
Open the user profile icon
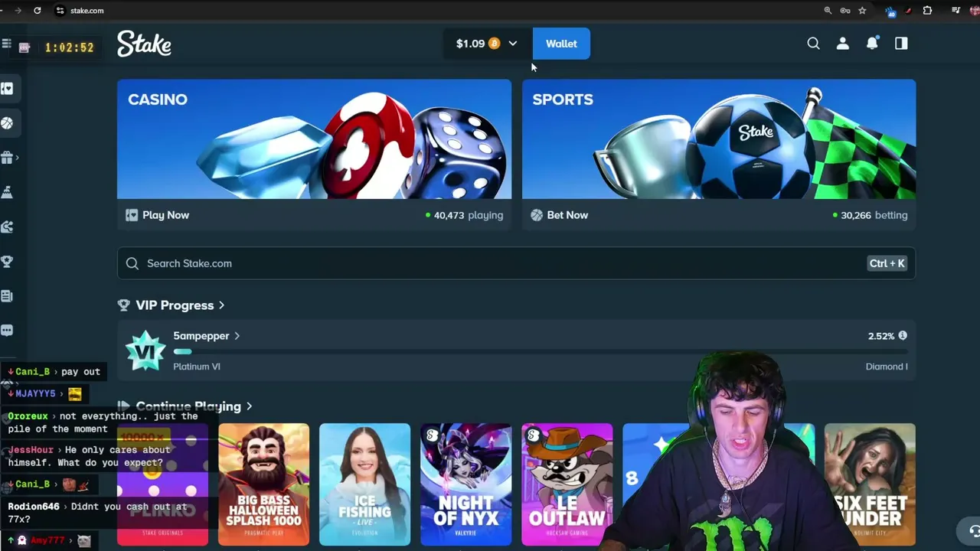click(843, 44)
